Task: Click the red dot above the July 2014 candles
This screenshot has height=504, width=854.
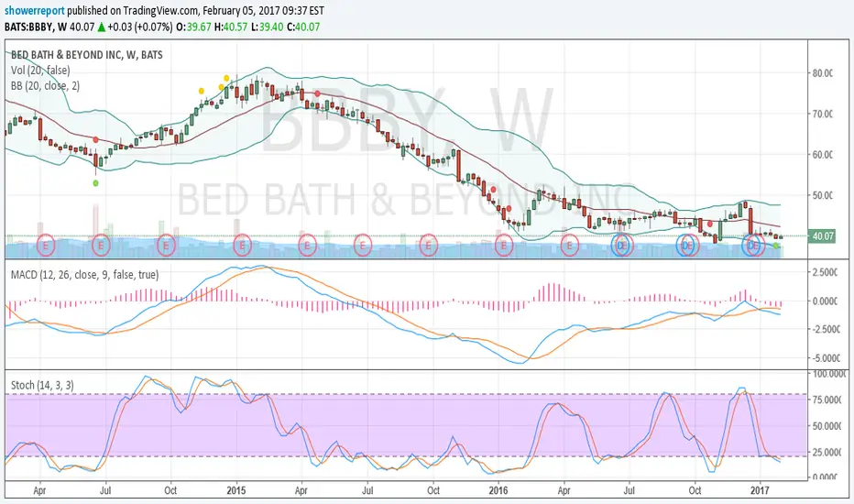Action: click(x=96, y=140)
